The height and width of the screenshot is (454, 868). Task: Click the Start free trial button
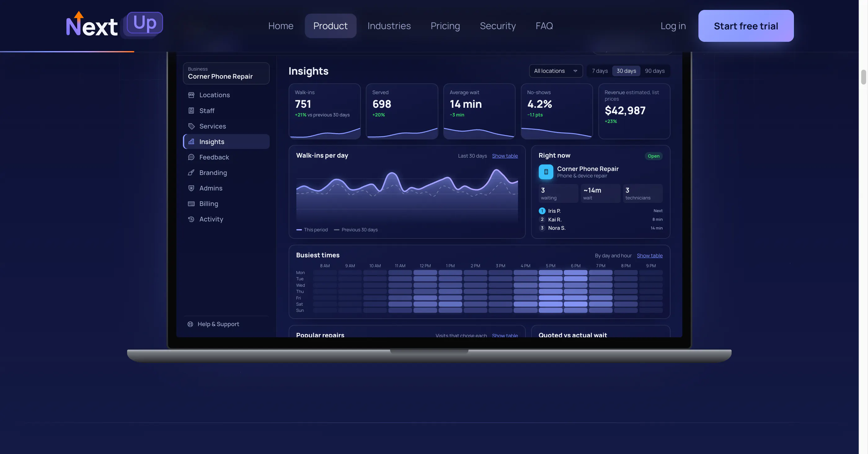click(746, 26)
